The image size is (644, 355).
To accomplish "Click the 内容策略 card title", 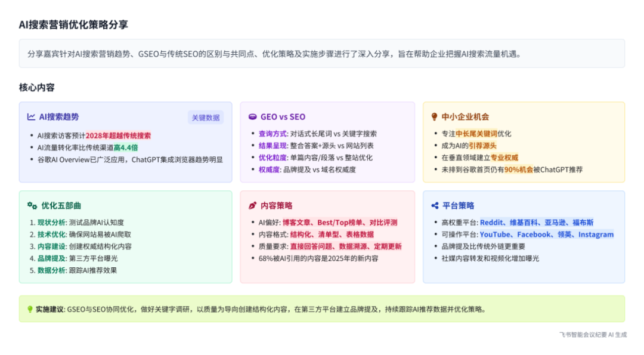I will pyautogui.click(x=277, y=205).
